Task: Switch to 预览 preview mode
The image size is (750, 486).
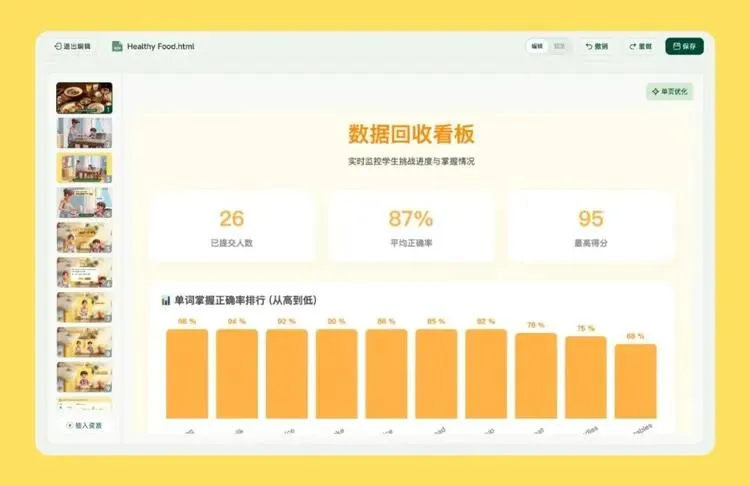Action: pyautogui.click(x=559, y=46)
